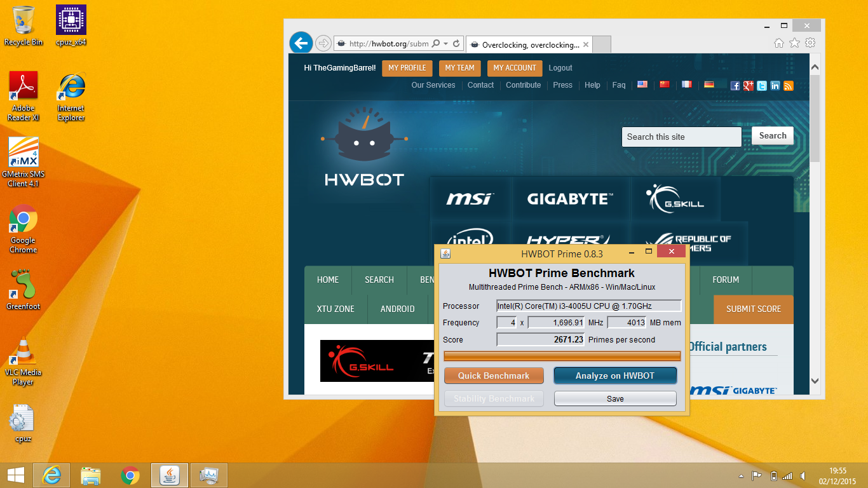Open HWBOT's Google Plus icon
The image size is (868, 488).
click(749, 86)
